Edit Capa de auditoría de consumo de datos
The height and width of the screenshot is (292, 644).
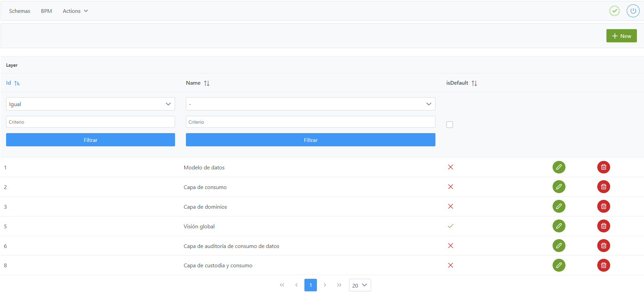[559, 246]
